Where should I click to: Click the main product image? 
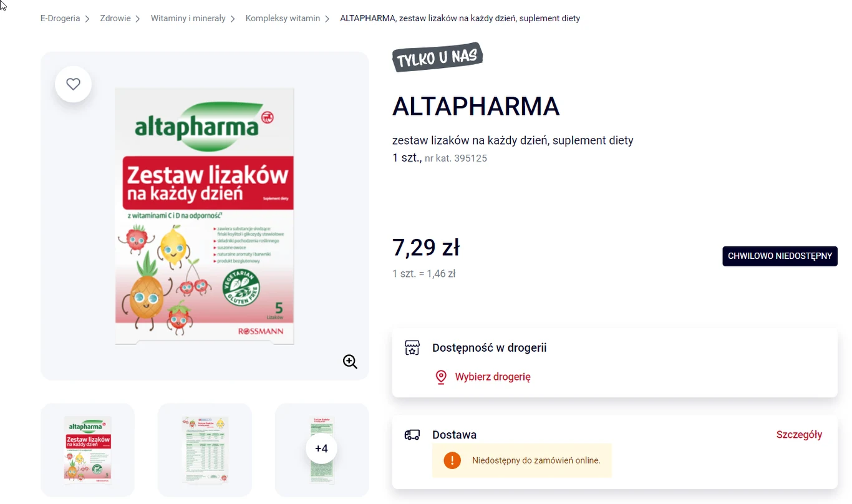click(x=205, y=215)
